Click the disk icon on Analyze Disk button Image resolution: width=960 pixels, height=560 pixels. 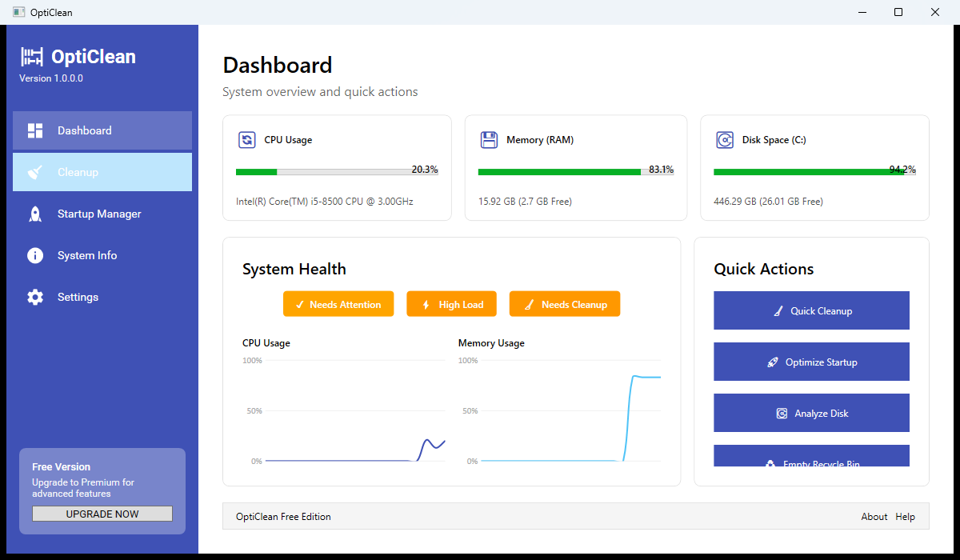[782, 414]
